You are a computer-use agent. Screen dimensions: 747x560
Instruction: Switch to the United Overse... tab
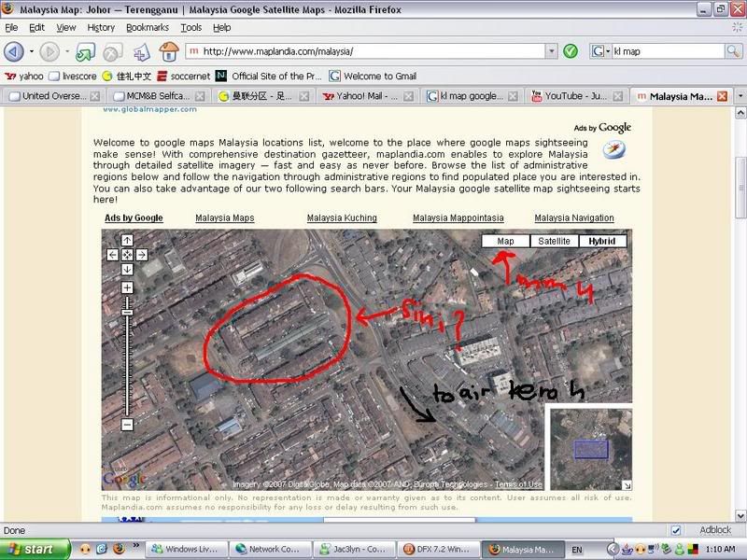tap(54, 96)
